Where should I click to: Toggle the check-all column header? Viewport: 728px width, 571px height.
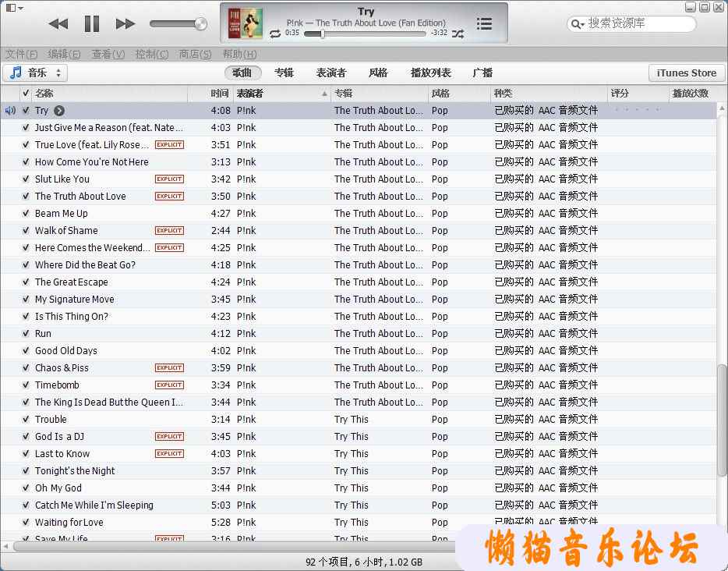(26, 94)
